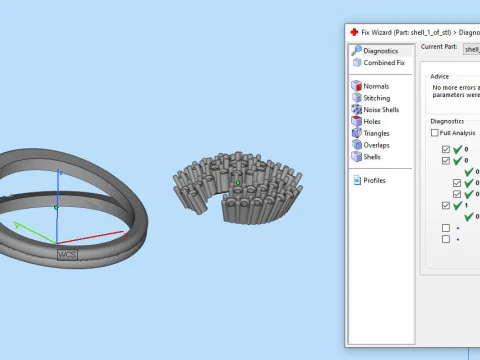Toggle the first indented diagnostics checkbox
The width and height of the screenshot is (480, 360).
point(457,183)
